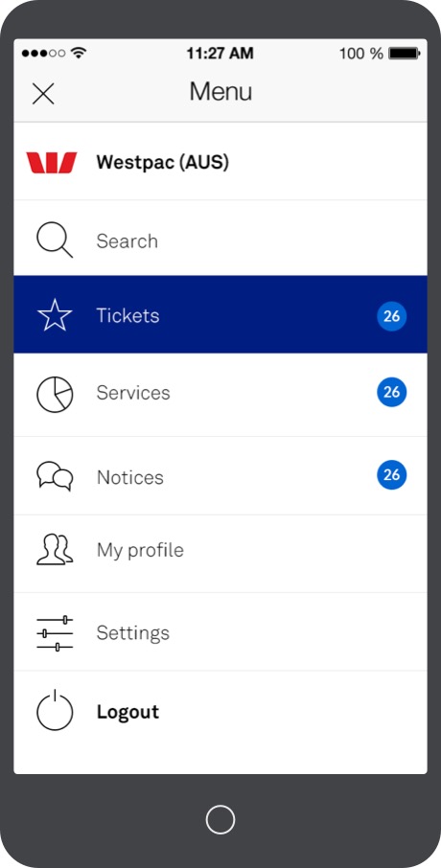Tap the speech bubbles Notices icon
441x868 pixels.
(55, 476)
